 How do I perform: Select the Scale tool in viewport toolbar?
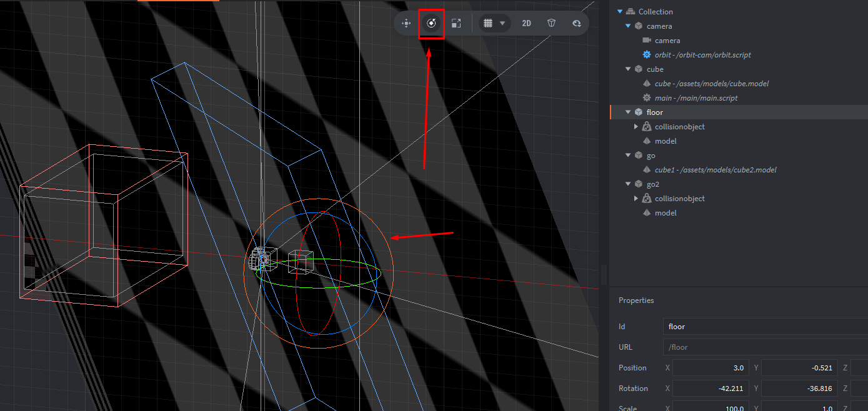[x=456, y=24]
